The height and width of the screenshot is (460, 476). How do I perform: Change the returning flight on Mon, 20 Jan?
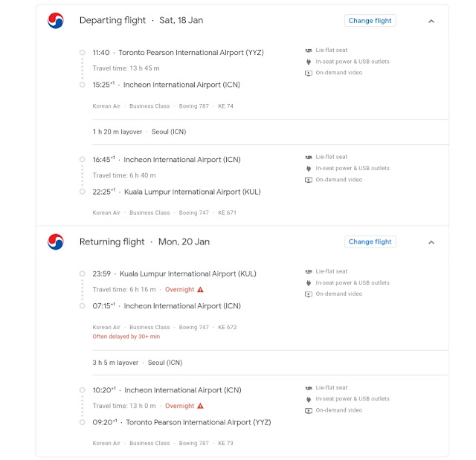tap(370, 242)
